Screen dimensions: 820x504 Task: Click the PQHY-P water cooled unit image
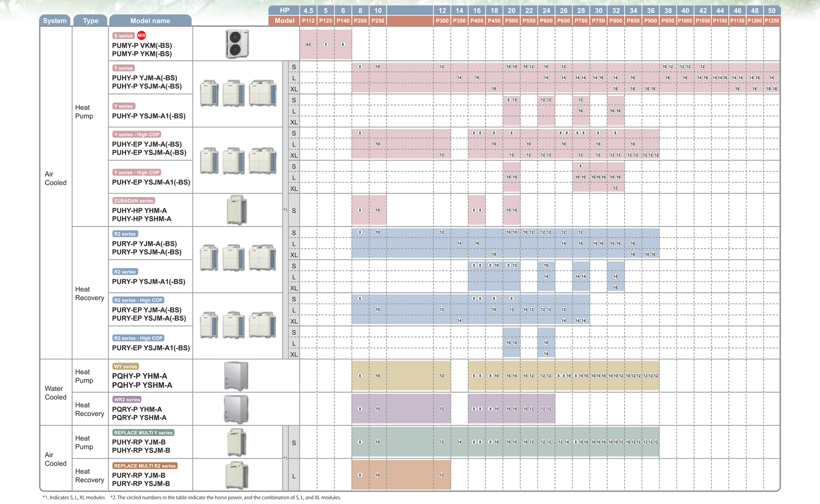click(236, 375)
